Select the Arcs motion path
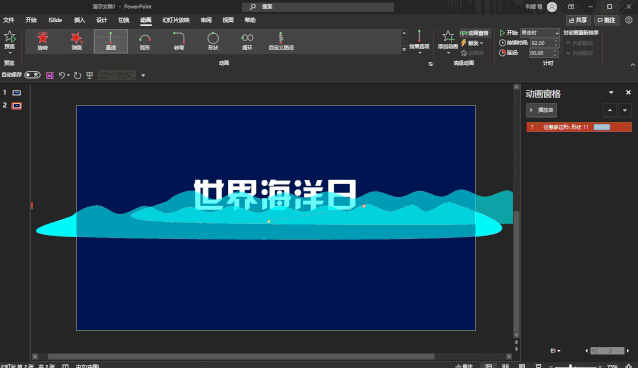 click(x=145, y=41)
